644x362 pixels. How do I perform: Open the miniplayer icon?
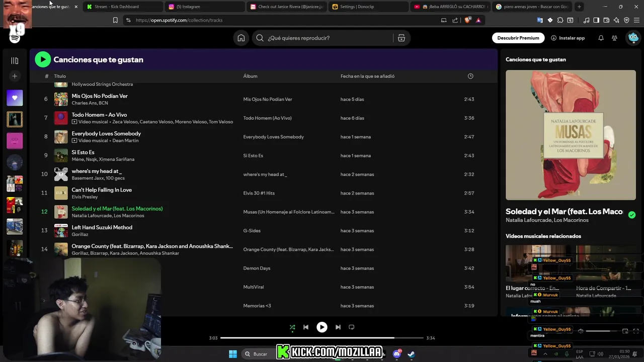click(x=625, y=331)
